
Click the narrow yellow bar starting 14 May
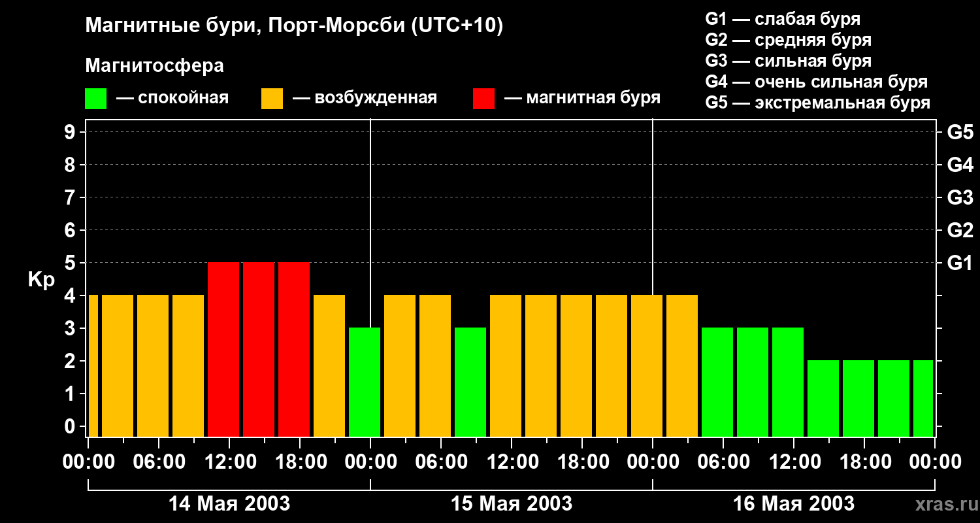pyautogui.click(x=93, y=365)
